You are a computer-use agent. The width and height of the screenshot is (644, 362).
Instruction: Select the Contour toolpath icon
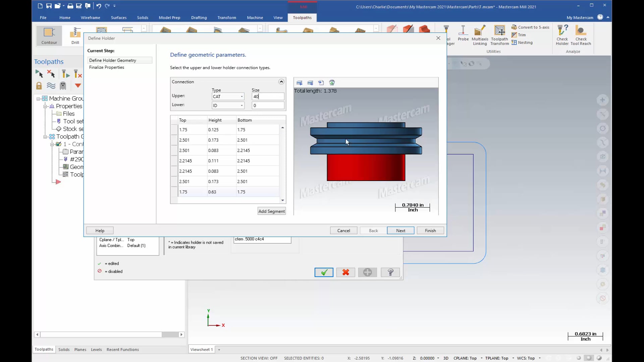coord(49,36)
